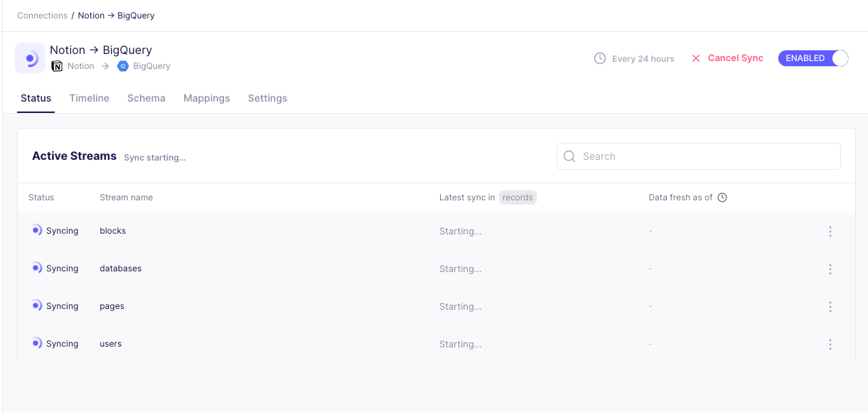Select the users stream name
Screen dimensions: 868x412
point(110,344)
